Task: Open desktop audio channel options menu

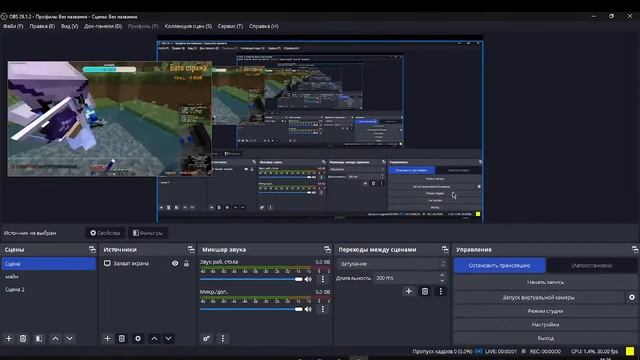Action: [x=323, y=279]
